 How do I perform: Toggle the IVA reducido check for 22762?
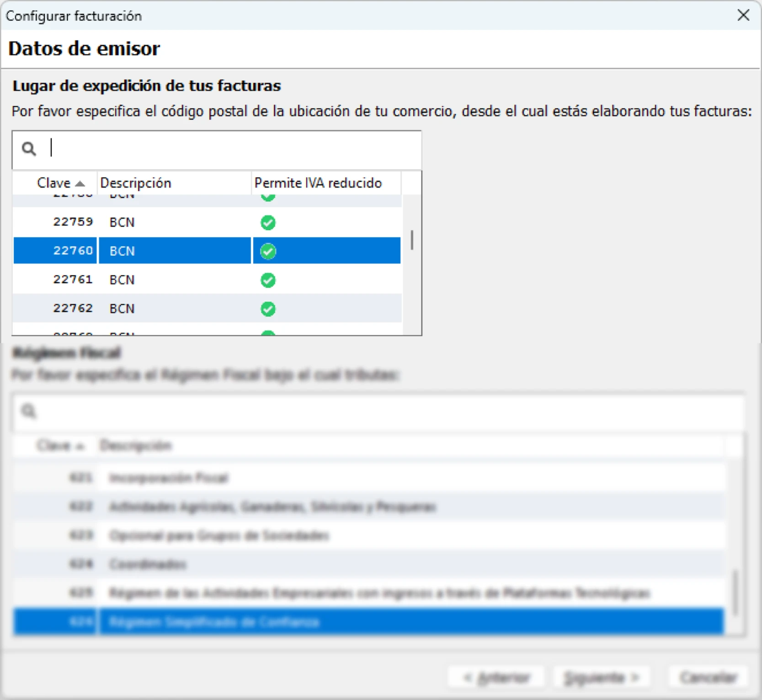[x=268, y=309]
